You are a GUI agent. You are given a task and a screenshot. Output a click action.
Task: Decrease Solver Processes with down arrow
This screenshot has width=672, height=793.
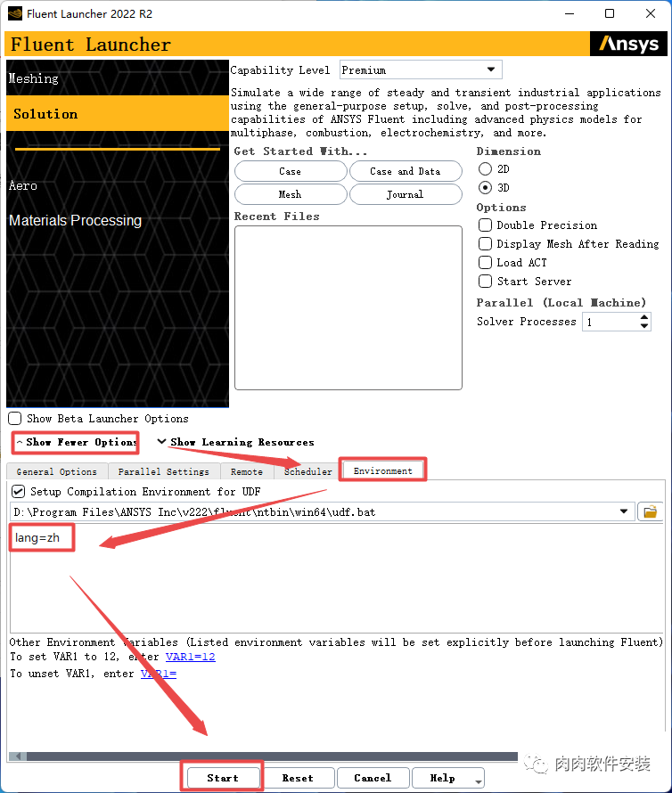click(x=643, y=326)
